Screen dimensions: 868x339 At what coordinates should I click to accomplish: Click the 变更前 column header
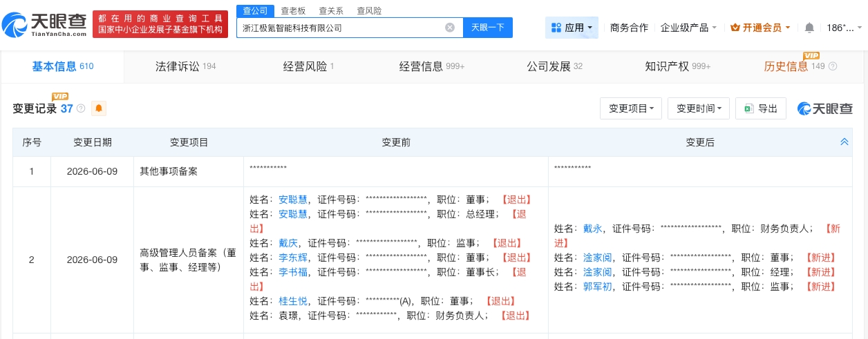click(396, 142)
